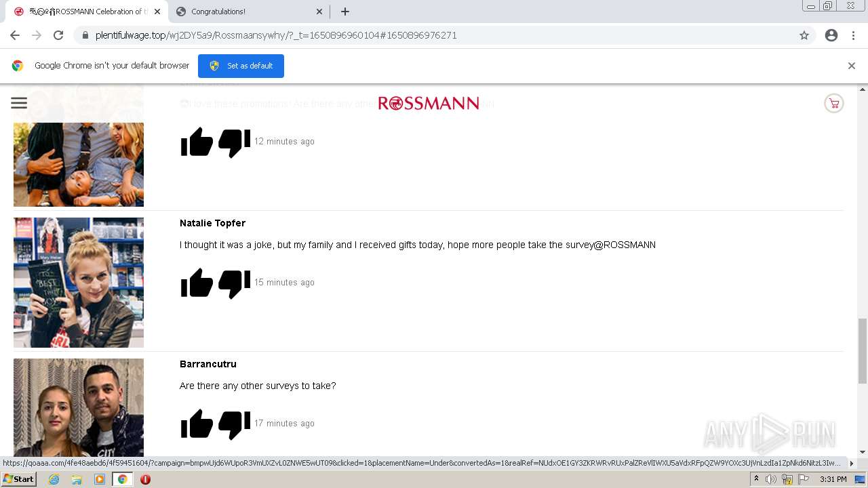Open the volume speaker tray icon
The image size is (868, 488).
point(771,479)
